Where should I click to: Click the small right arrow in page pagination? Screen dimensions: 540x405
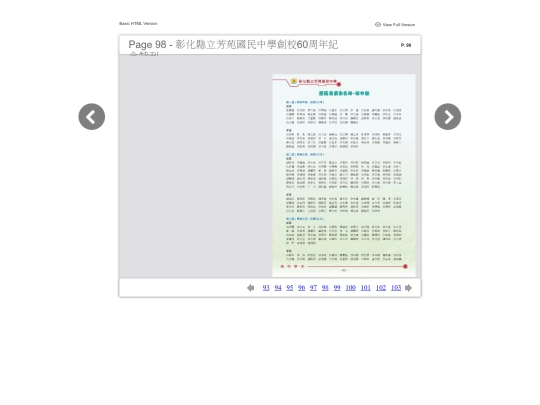(x=408, y=288)
